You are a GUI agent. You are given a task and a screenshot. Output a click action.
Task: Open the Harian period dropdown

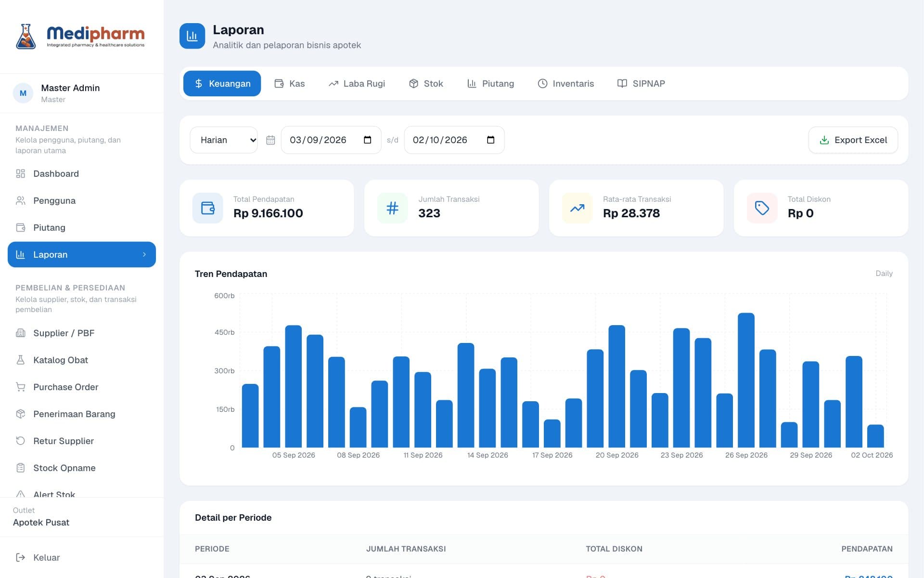(x=224, y=140)
